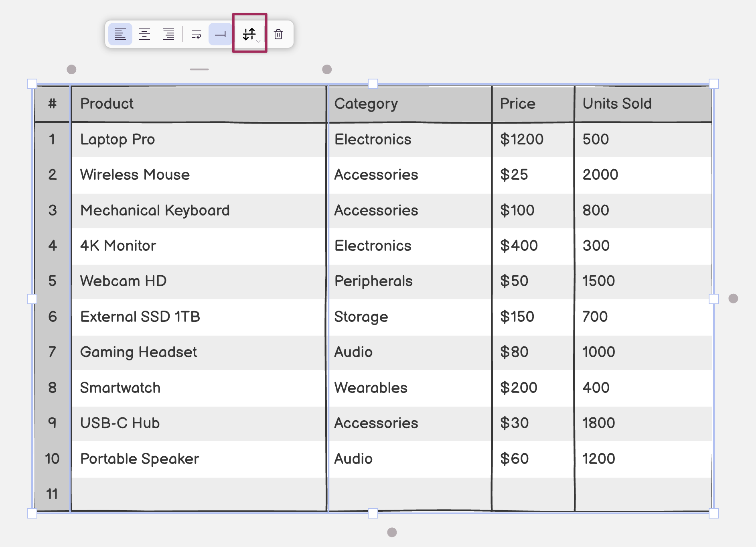Click the gray dot above Product-Category border
This screenshot has width=756, height=547.
tap(327, 69)
